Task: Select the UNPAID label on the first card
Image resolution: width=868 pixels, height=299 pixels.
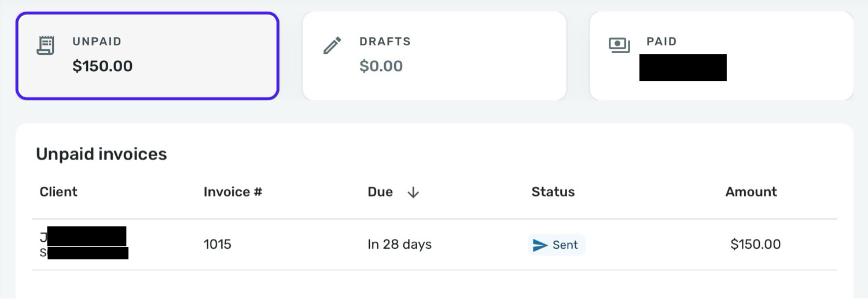Action: tap(97, 42)
